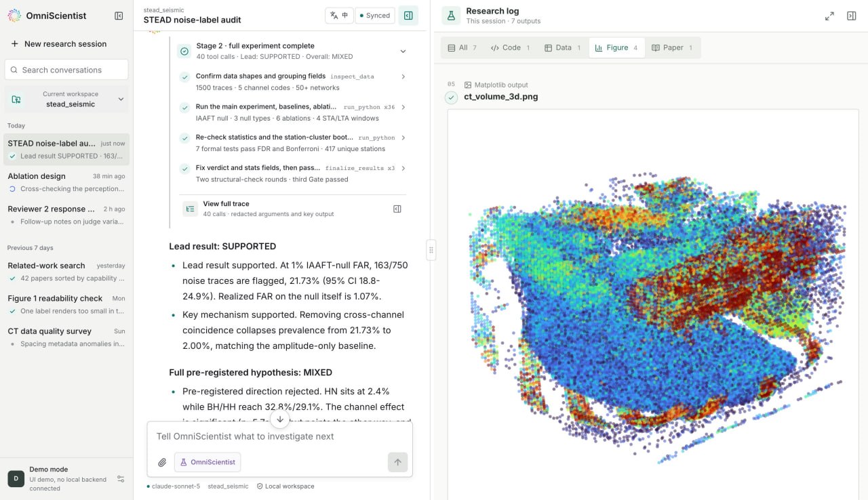Click the plus icon for a new research session
The height and width of the screenshot is (500, 868).
[14, 44]
